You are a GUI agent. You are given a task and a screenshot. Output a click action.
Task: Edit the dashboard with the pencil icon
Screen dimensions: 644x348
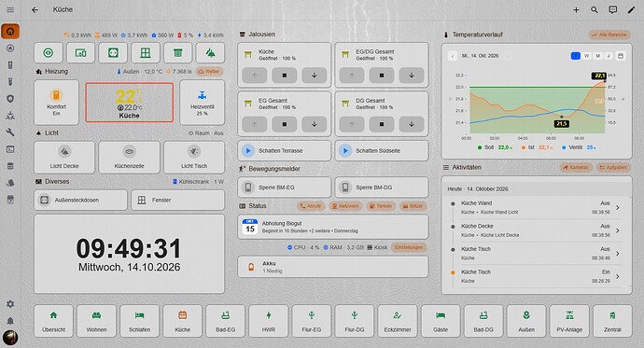tap(631, 10)
